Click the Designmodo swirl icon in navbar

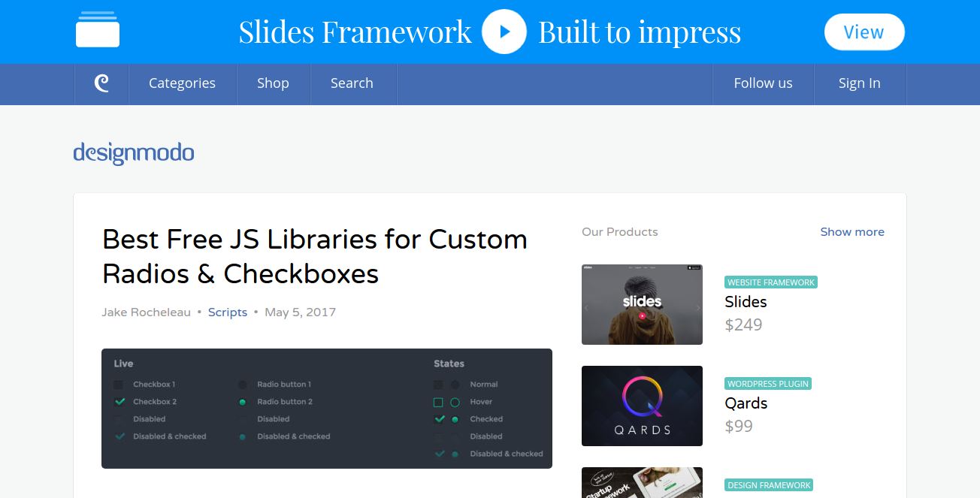101,83
